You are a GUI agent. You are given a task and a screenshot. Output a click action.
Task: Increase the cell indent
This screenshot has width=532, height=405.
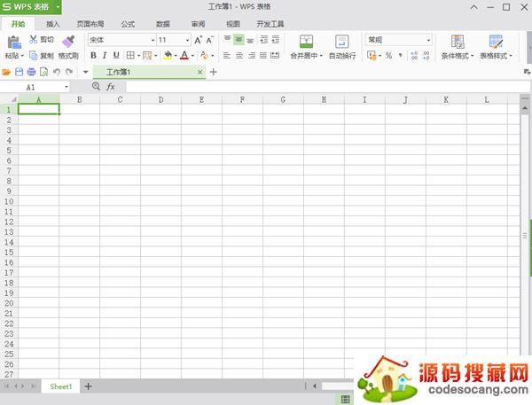tap(276, 40)
